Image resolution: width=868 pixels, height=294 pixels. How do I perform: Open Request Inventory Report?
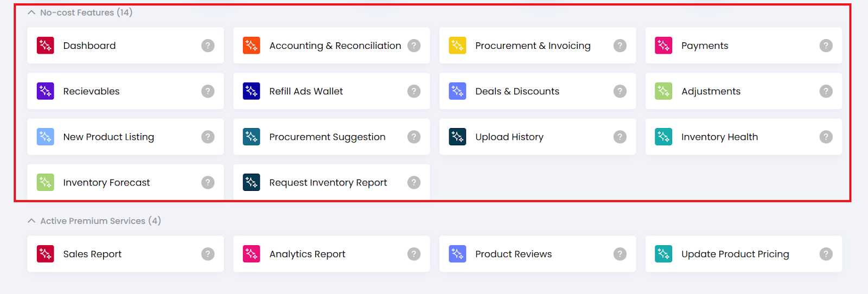[x=328, y=182]
